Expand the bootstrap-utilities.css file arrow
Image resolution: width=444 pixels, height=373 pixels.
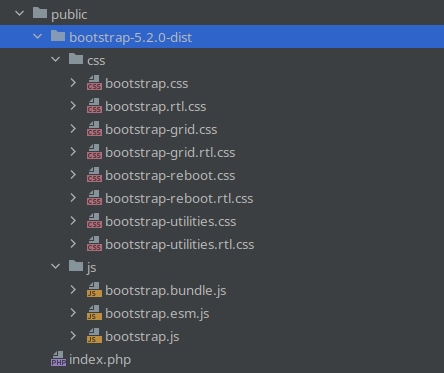click(x=73, y=221)
